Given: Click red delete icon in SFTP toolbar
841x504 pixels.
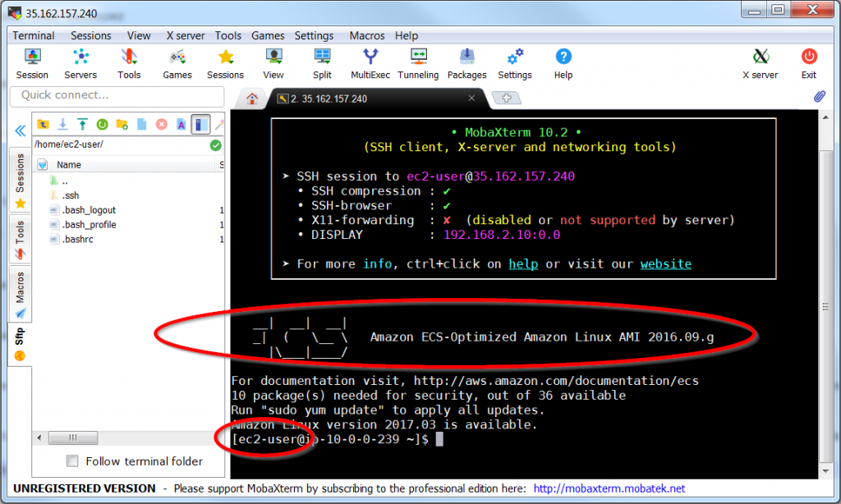Looking at the screenshot, I should (x=161, y=124).
